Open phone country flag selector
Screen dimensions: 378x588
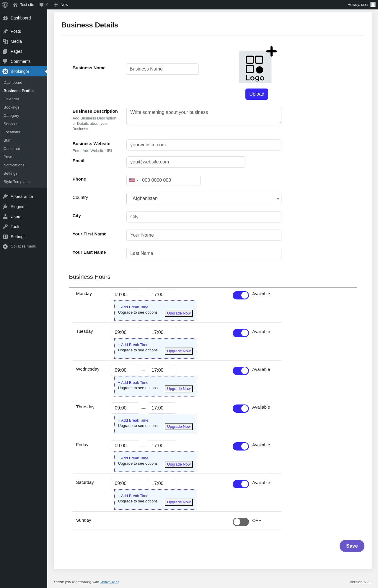pyautogui.click(x=134, y=180)
